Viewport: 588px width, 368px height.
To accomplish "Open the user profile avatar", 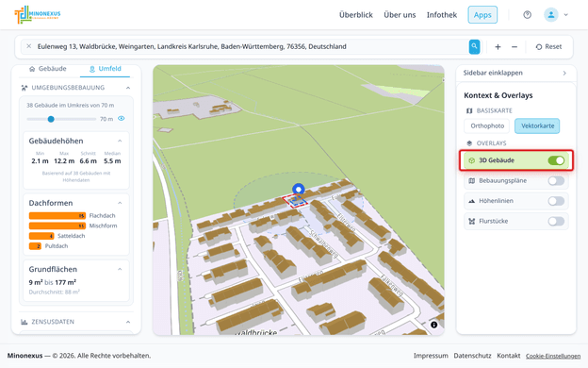I will coord(551,15).
